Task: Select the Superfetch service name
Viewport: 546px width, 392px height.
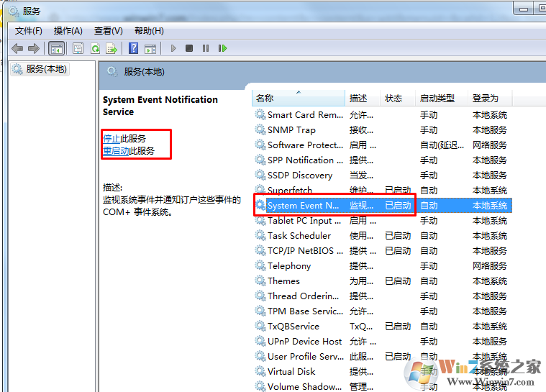Action: click(x=290, y=191)
